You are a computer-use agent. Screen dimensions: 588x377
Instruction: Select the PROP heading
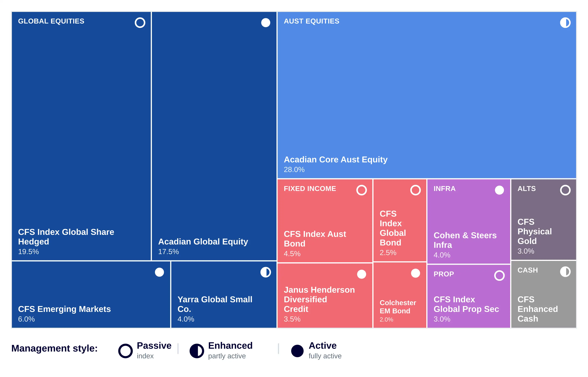click(444, 274)
